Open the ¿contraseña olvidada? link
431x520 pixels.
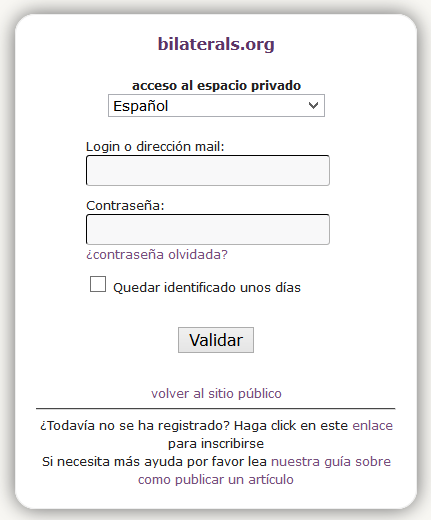click(x=157, y=254)
